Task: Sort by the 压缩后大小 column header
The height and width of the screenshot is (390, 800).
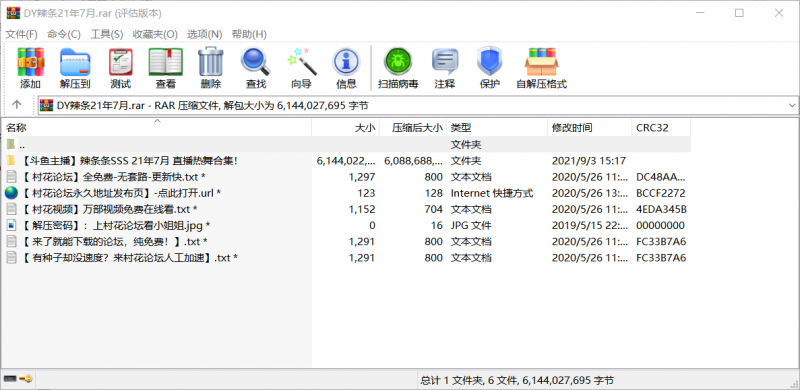Action: 413,128
